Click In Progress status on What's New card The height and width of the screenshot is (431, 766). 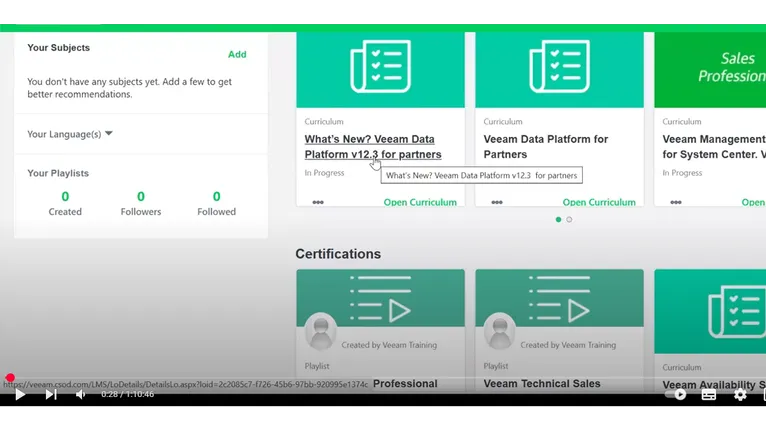(x=324, y=173)
